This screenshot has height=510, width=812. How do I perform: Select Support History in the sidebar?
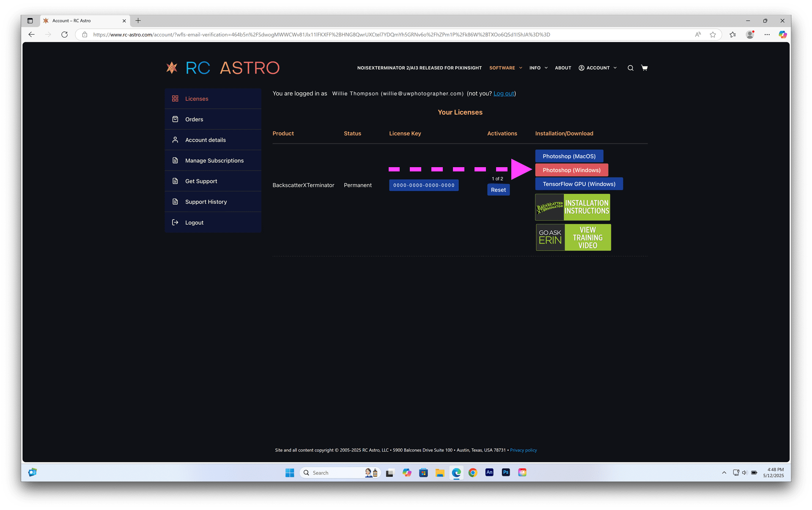(x=213, y=202)
